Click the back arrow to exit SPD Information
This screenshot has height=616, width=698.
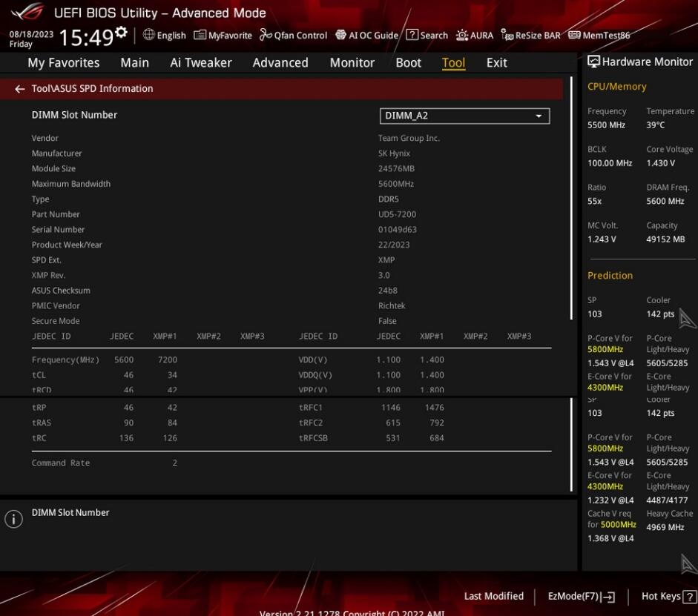[19, 88]
